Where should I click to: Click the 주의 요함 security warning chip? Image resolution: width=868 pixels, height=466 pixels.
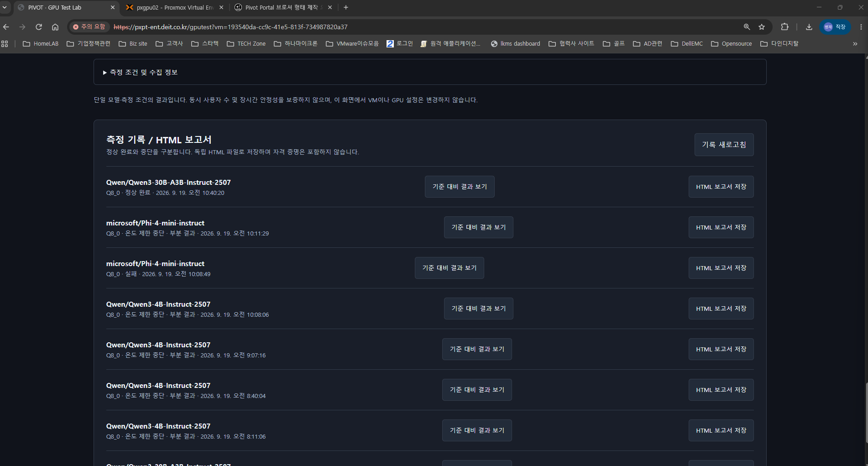pos(89,27)
